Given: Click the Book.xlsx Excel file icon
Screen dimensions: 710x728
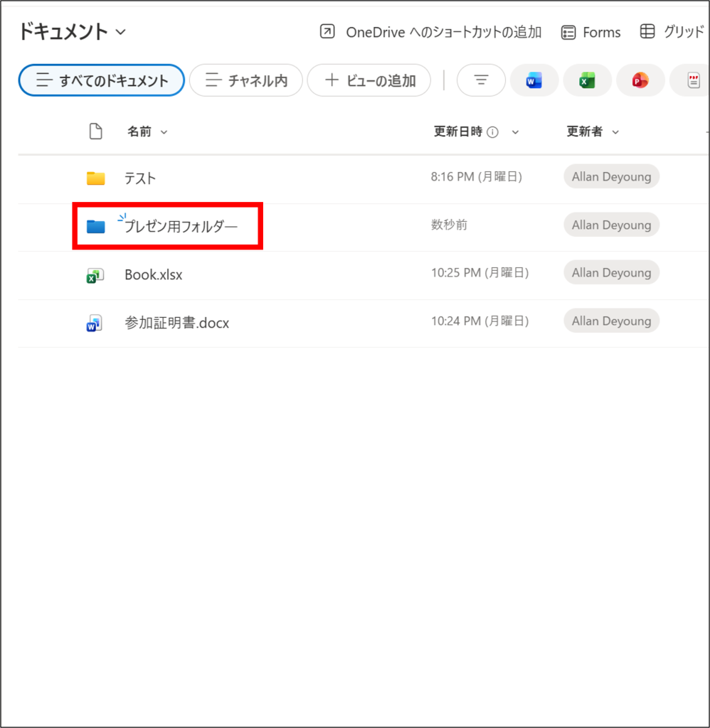Looking at the screenshot, I should (95, 275).
